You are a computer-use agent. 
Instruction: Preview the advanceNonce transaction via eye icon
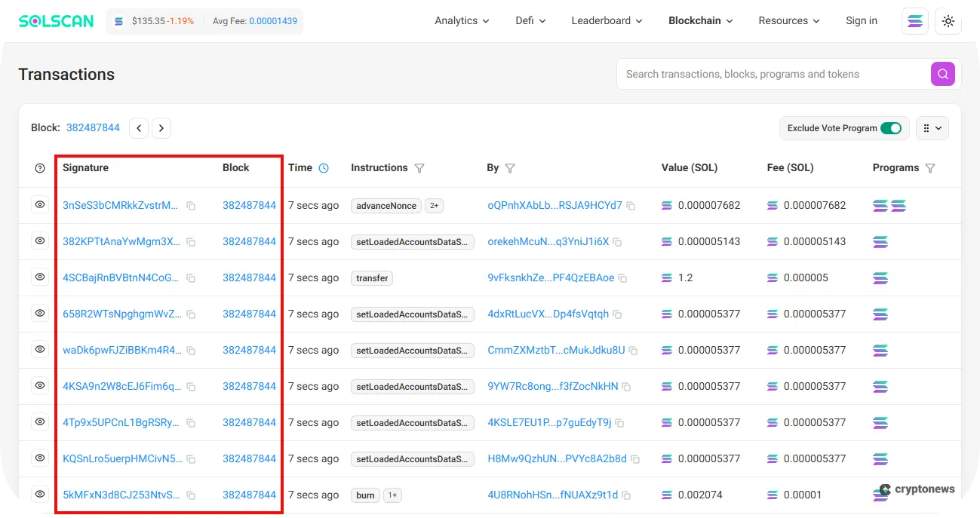(39, 205)
